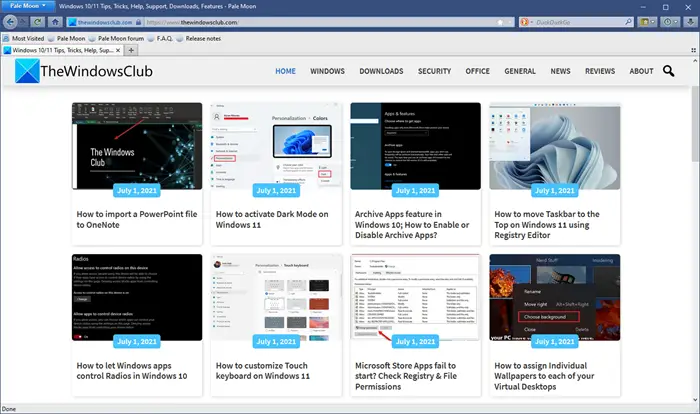
Task: Select the Windows 10/11 Tips browser tab
Action: pyautogui.click(x=62, y=50)
